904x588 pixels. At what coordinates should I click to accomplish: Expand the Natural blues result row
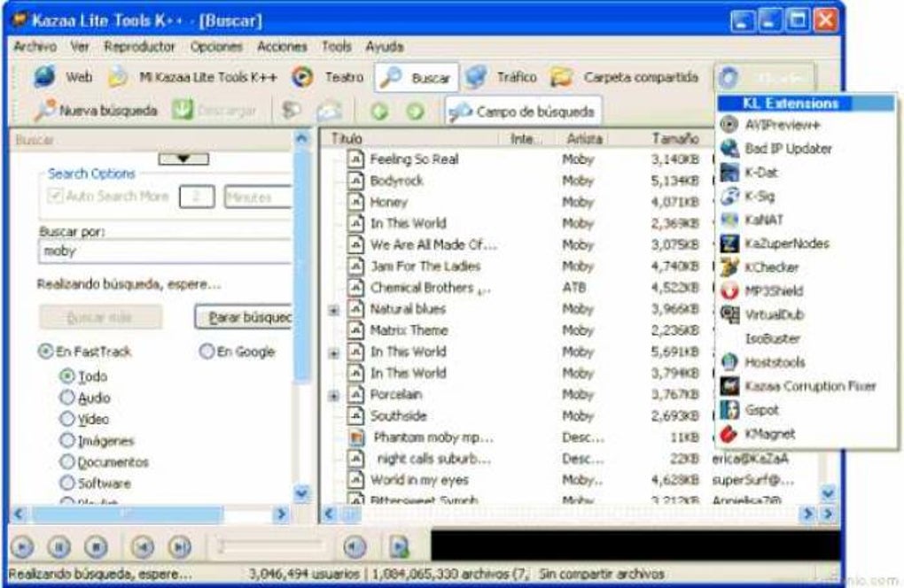(334, 311)
